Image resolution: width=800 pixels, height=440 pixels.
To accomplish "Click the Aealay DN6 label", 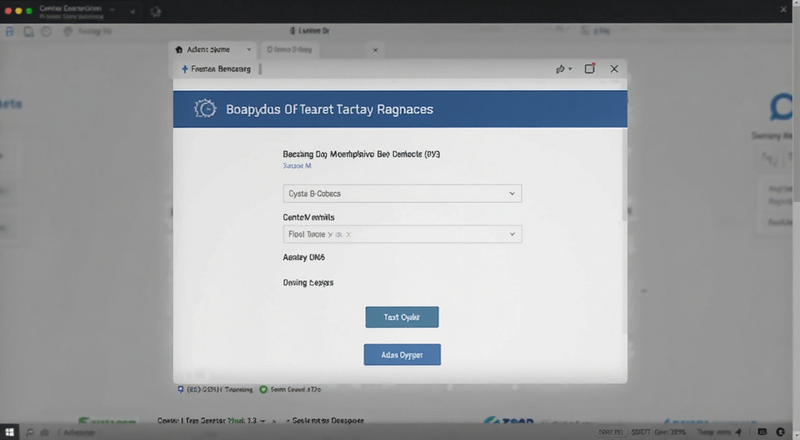I will [x=304, y=257].
